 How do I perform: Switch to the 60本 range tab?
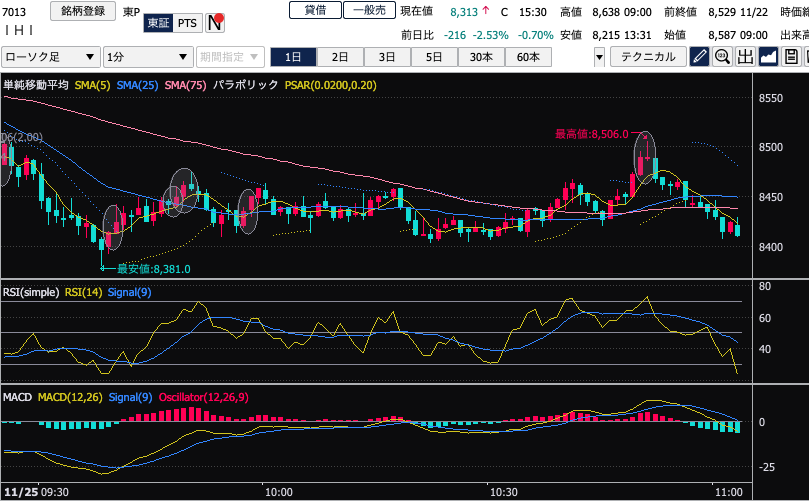click(527, 57)
